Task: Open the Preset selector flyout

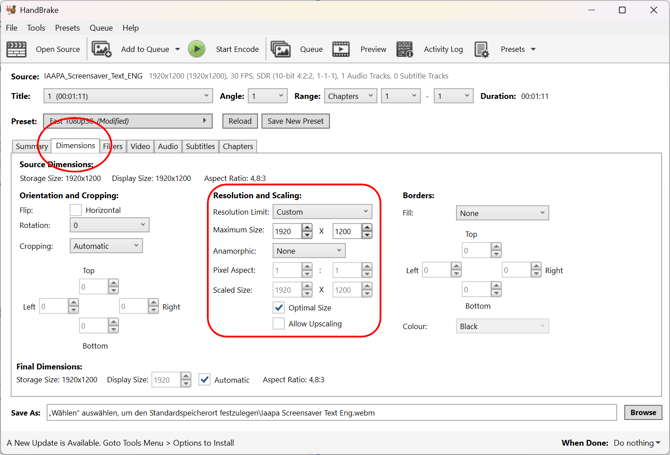Action: point(128,121)
